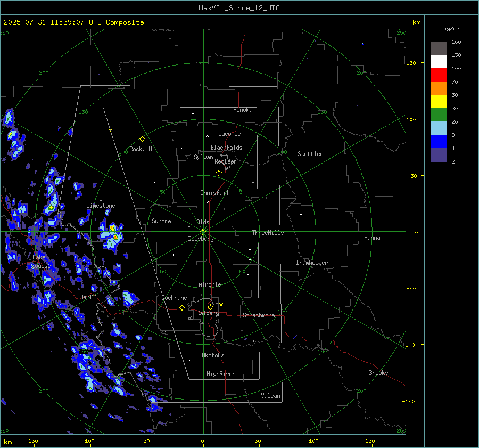Select the green 20-30 legend color
The image size is (479, 448).
click(439, 115)
